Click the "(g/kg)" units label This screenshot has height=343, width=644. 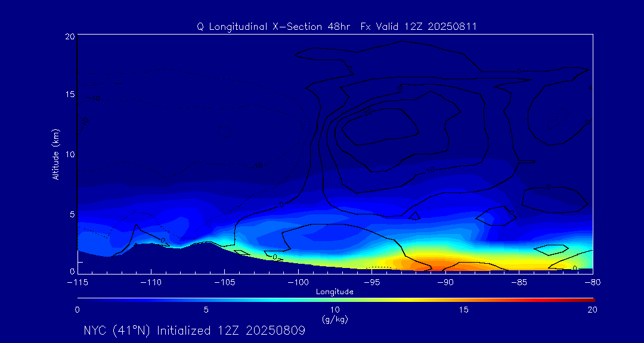pos(335,319)
